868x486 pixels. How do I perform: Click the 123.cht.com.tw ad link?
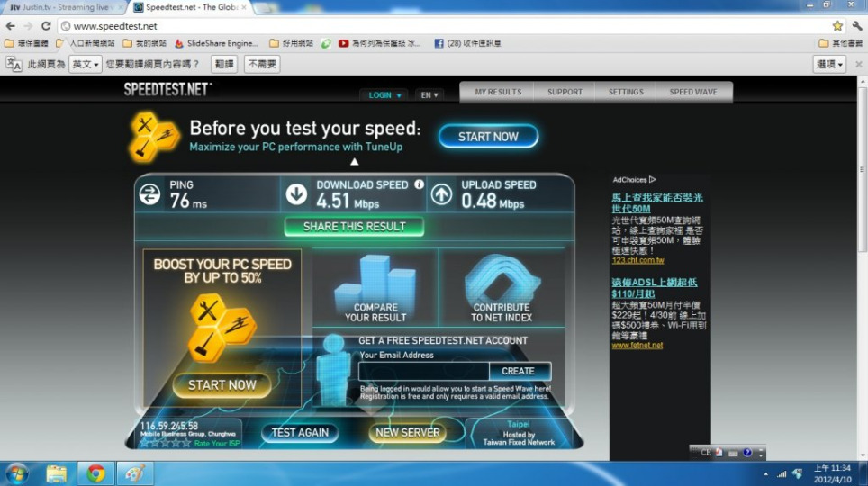[x=637, y=261]
